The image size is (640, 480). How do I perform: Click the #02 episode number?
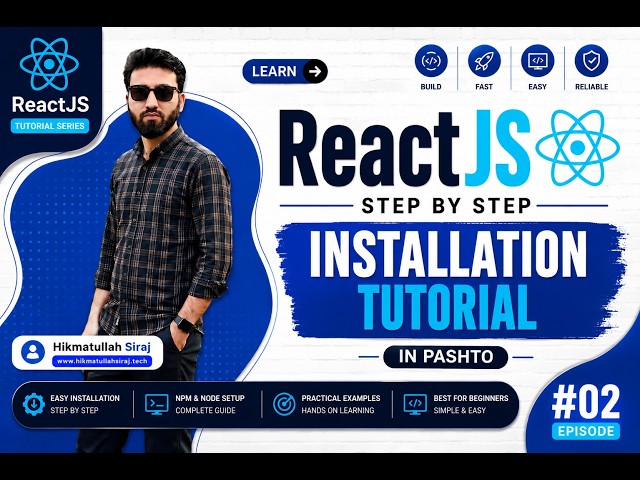click(586, 403)
